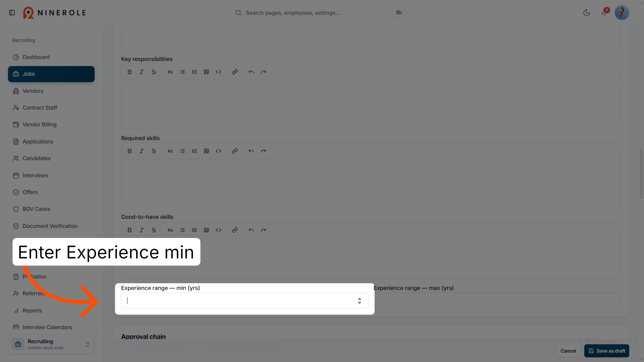Open Vendors in the sidebar
Viewport: 644px width, 362px height.
(51, 91)
